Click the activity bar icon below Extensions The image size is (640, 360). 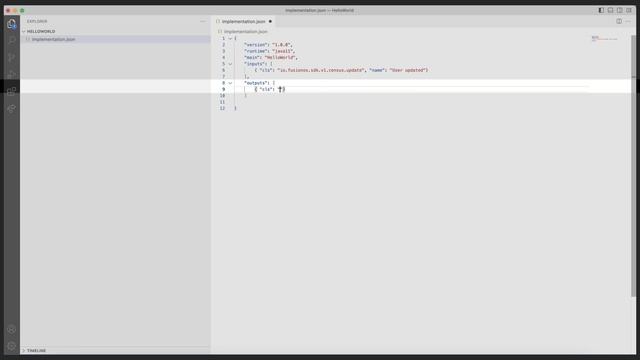[11, 108]
